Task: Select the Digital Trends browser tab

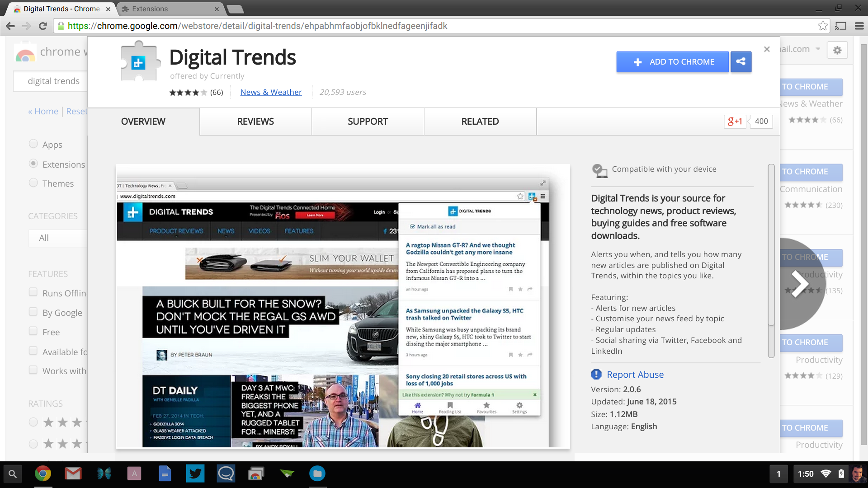Action: pos(61,9)
